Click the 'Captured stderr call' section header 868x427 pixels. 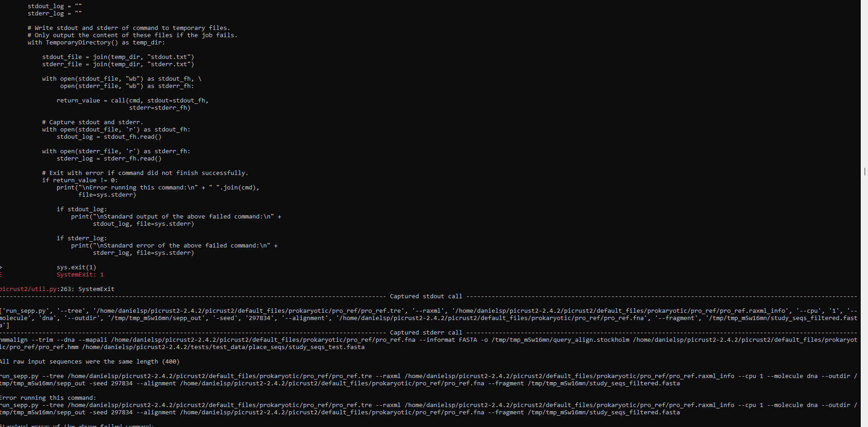point(426,333)
